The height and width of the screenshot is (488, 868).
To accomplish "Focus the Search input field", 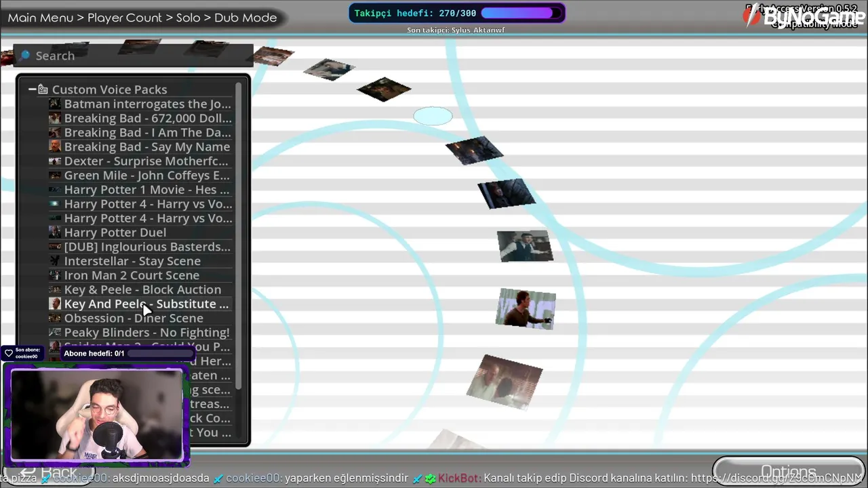I will coord(134,56).
